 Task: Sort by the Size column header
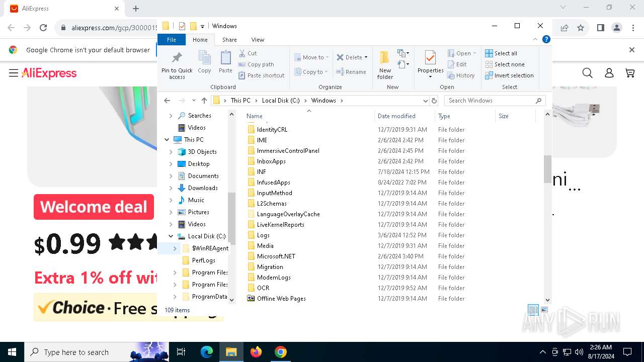[515, 116]
